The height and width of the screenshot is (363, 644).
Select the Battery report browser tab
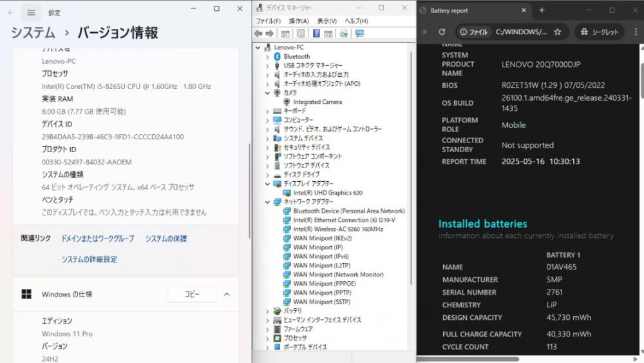475,10
